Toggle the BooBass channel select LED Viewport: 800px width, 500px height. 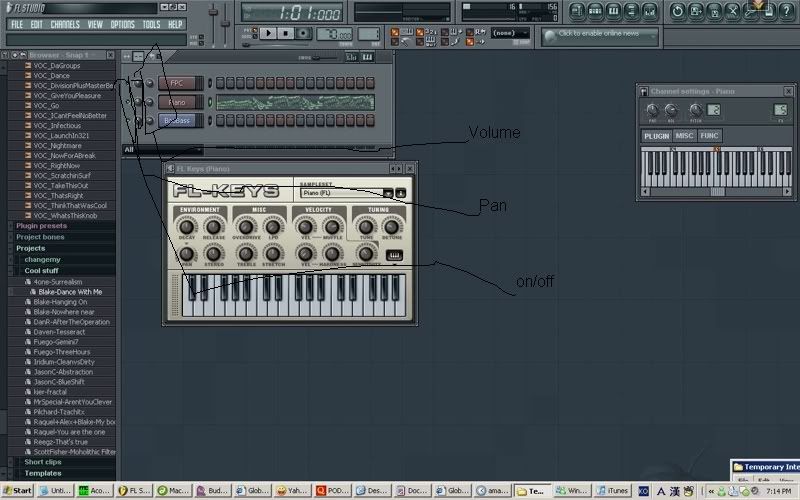[x=210, y=121]
